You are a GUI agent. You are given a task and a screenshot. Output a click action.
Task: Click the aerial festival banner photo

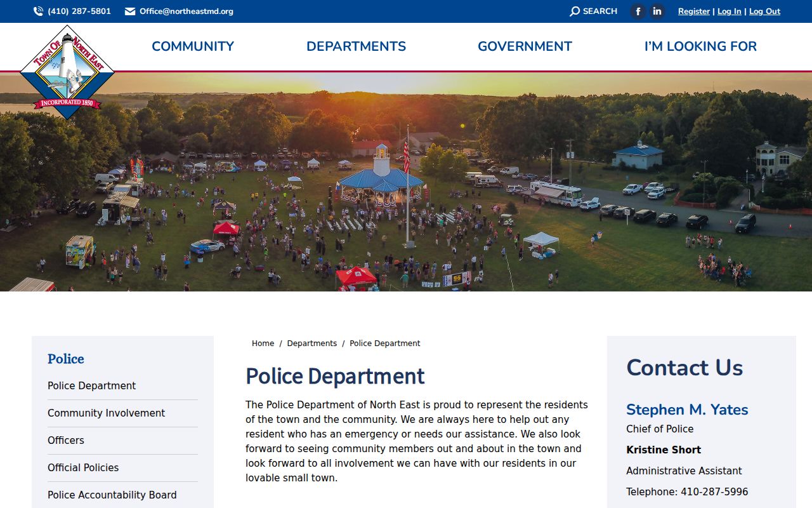point(406,182)
